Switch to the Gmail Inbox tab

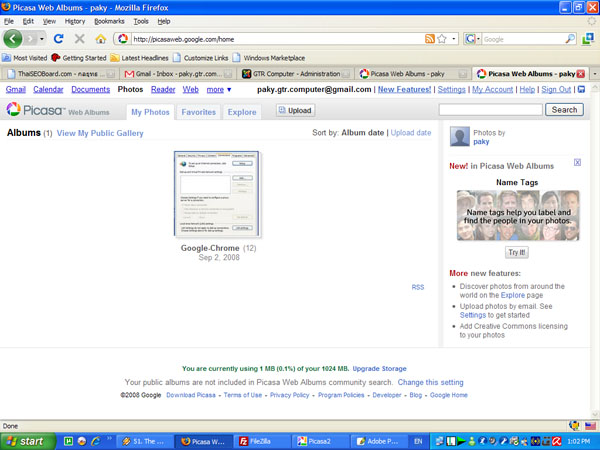[x=178, y=73]
